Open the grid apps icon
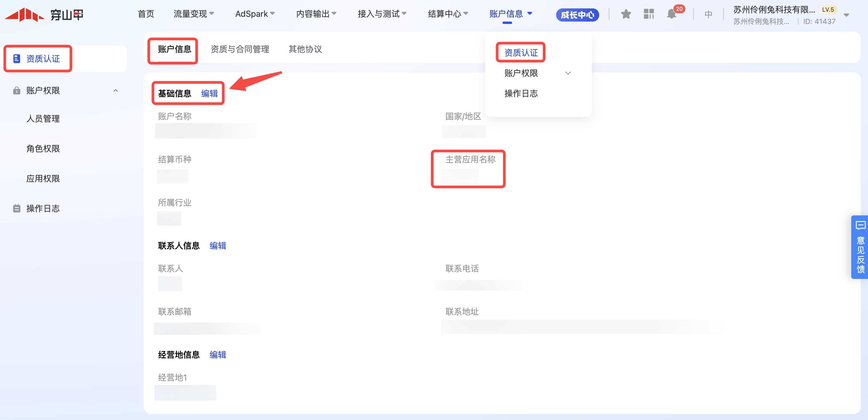Viewport: 868px width, 420px height. (648, 14)
